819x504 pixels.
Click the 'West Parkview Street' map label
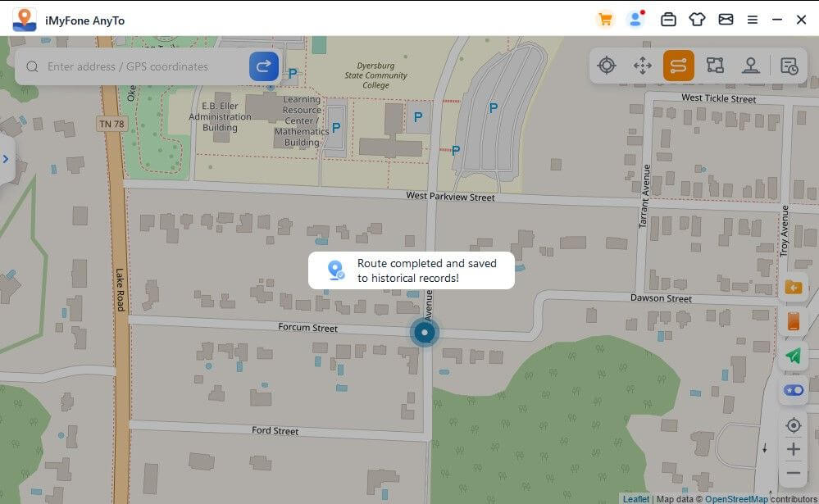pos(450,197)
